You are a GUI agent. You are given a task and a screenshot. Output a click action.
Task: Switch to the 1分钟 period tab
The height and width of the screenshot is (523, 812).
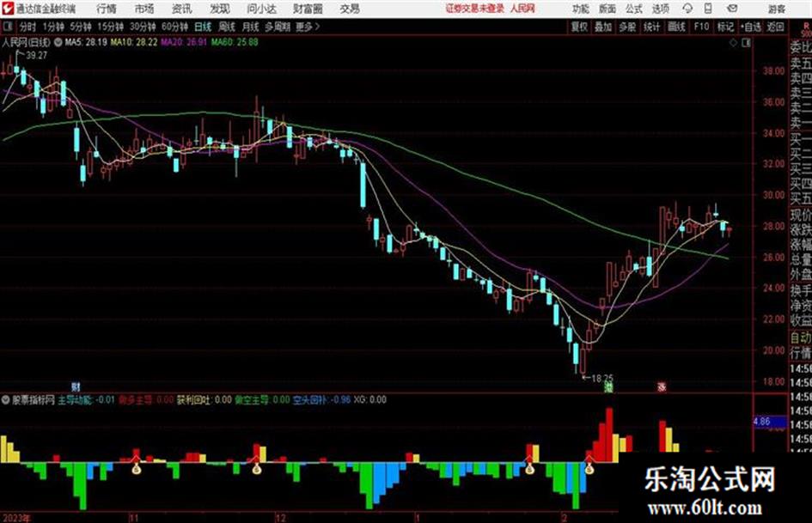53,27
